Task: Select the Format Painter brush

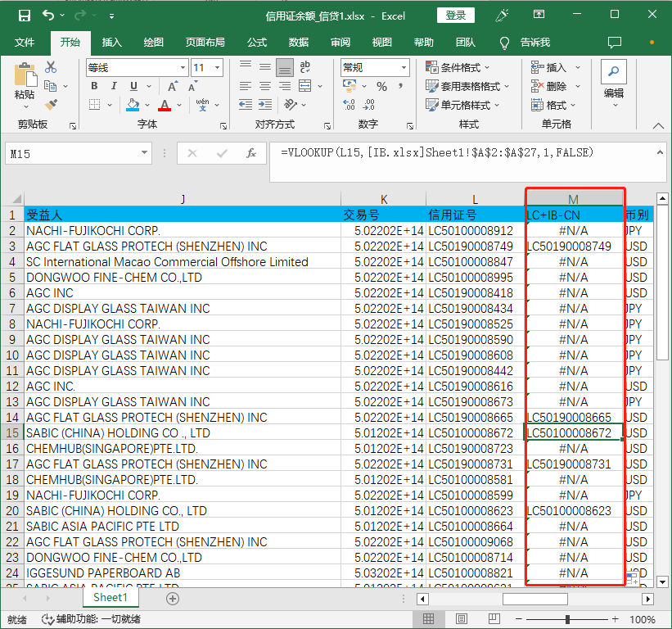Action: pos(51,104)
